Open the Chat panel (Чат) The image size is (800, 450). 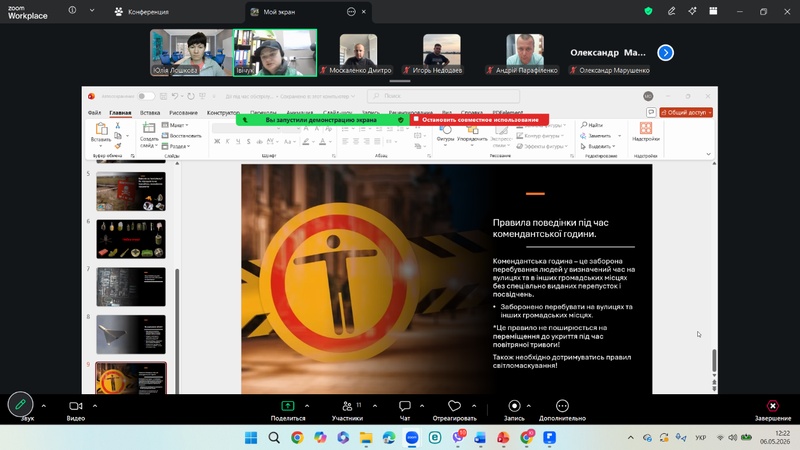tap(405, 410)
